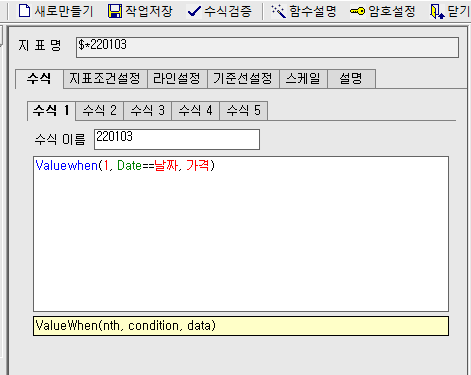Select the 수식 2 sub-tab
This screenshot has height=375, width=471.
tap(99, 110)
